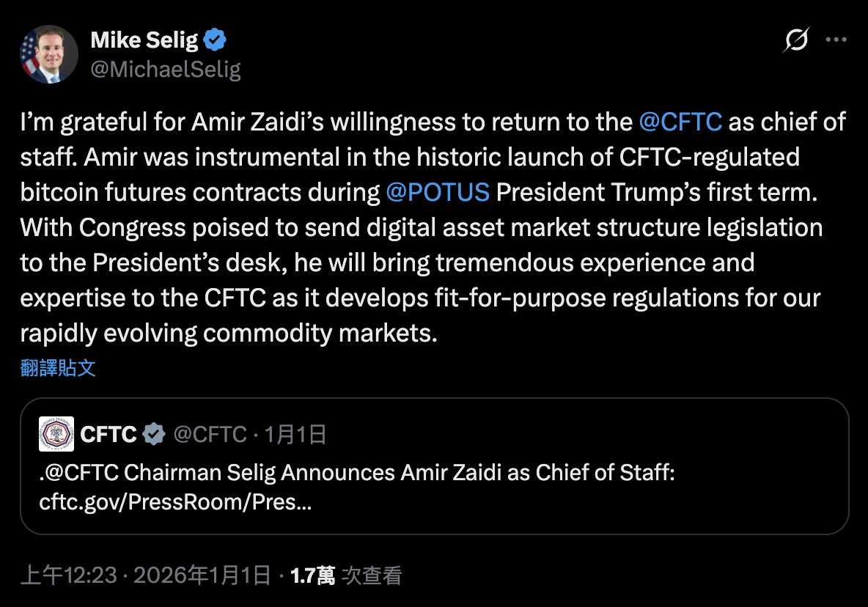Click the blue verified badge beside Mike Selig
Image resolution: width=868 pixels, height=607 pixels.
pyautogui.click(x=215, y=40)
